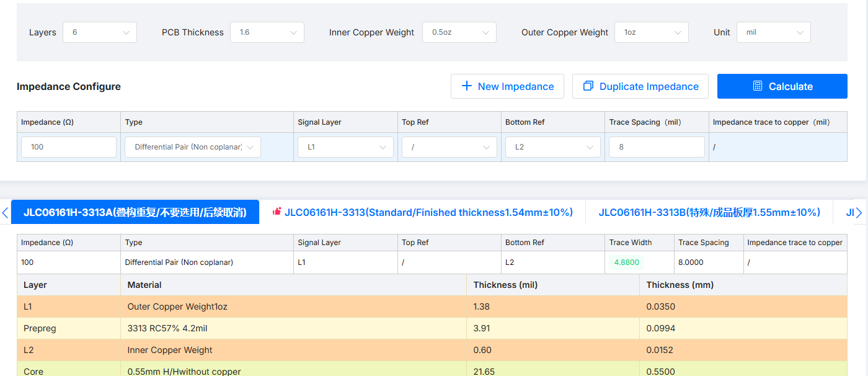868x376 pixels.
Task: Open the Unit dropdown set to mil
Action: pos(773,32)
